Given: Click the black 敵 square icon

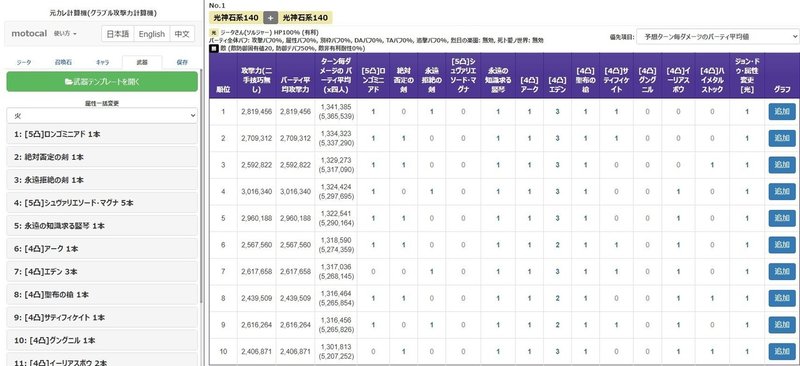Looking at the screenshot, I should (214, 48).
